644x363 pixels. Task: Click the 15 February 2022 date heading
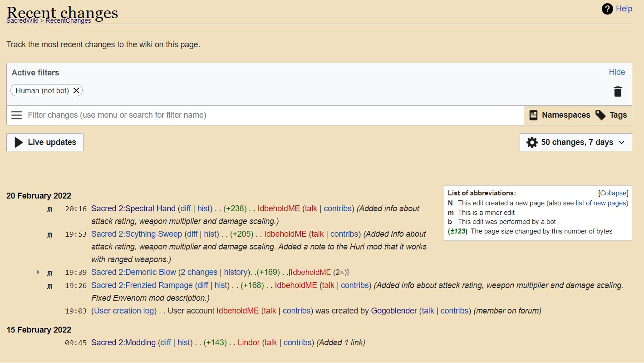tap(39, 330)
